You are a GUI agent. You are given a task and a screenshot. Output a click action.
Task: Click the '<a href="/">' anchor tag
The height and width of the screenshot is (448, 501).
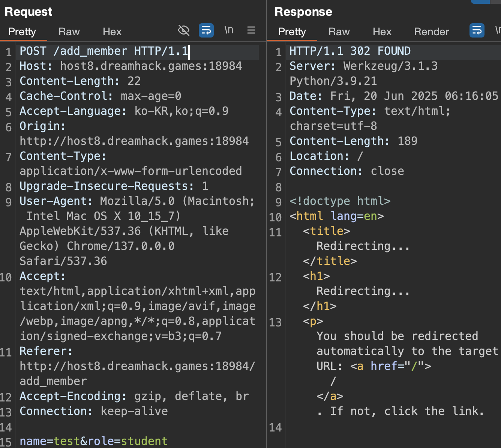coord(391,366)
